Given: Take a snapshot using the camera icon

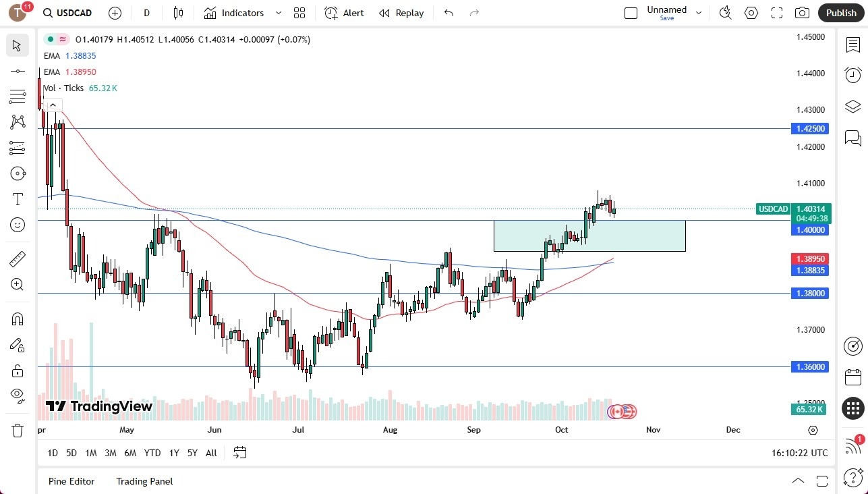Looking at the screenshot, I should click(801, 13).
